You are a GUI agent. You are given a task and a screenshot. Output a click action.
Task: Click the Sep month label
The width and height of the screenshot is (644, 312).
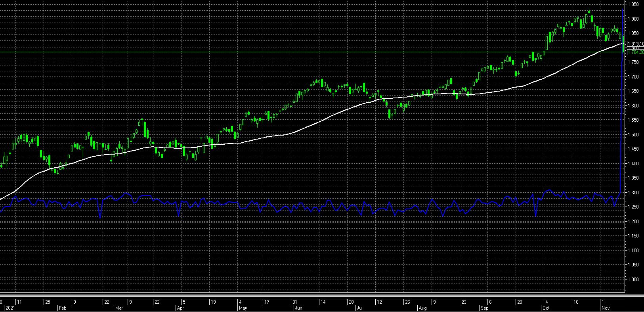[484, 308]
